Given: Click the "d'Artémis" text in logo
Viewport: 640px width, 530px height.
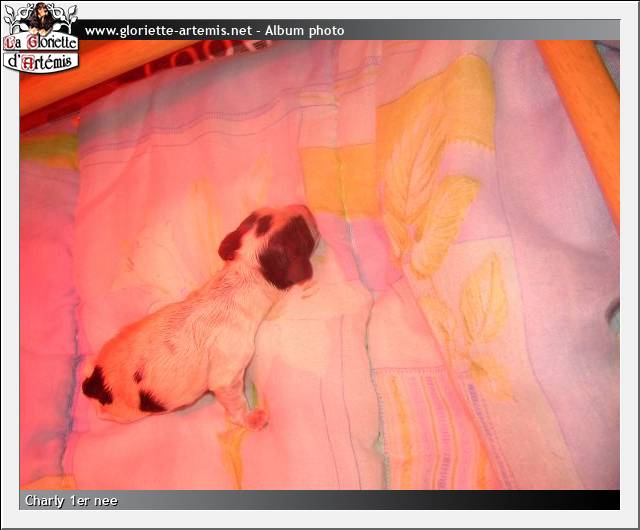Looking at the screenshot, I should pyautogui.click(x=40, y=62).
